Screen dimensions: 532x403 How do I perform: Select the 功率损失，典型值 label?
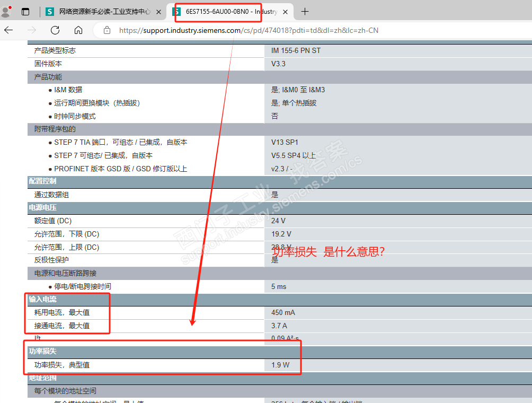coord(62,365)
